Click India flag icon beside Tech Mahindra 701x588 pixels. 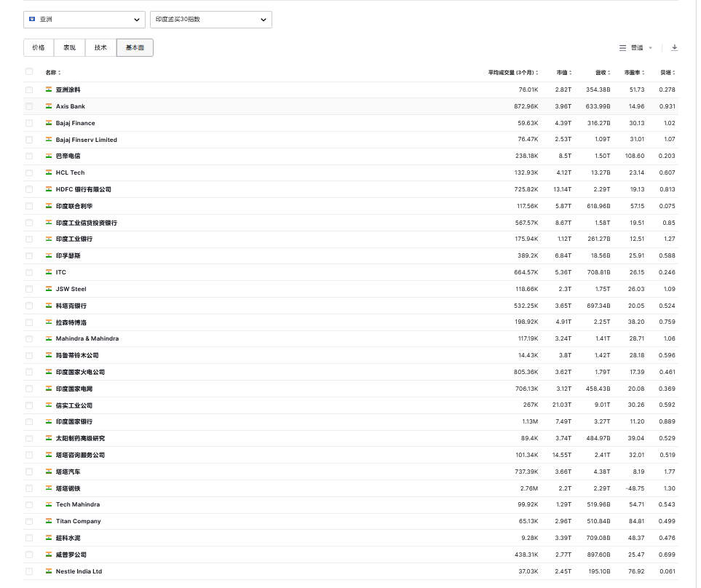tap(49, 504)
